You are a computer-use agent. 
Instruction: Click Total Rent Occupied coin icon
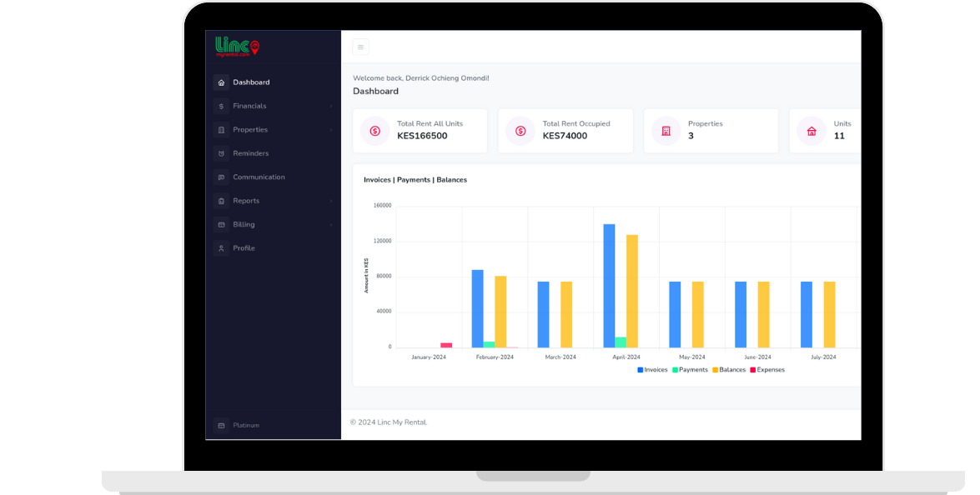tap(520, 131)
